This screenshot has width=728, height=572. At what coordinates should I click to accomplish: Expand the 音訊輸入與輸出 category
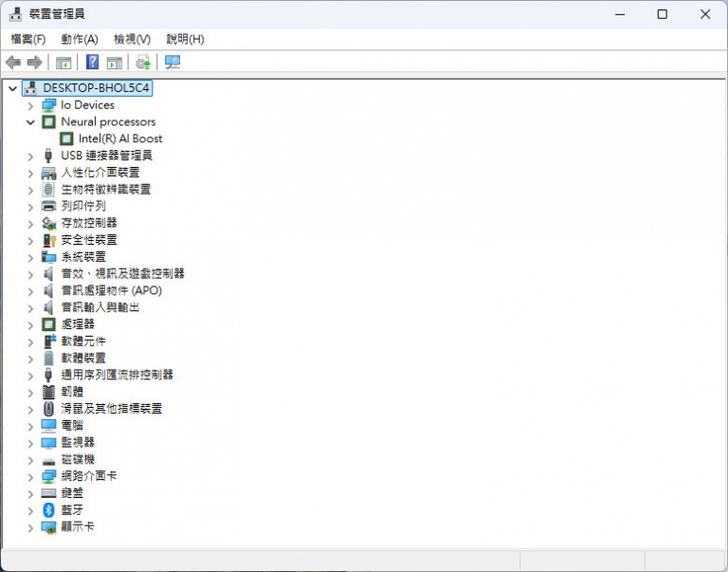(30, 308)
